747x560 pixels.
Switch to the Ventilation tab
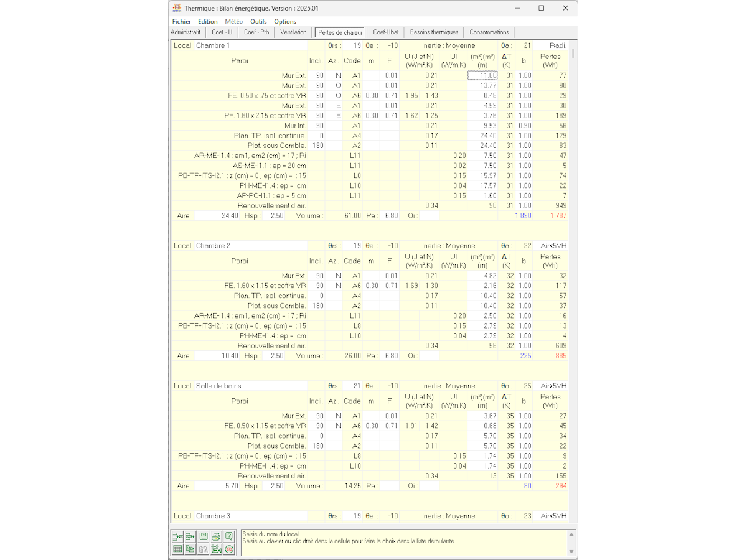(293, 32)
